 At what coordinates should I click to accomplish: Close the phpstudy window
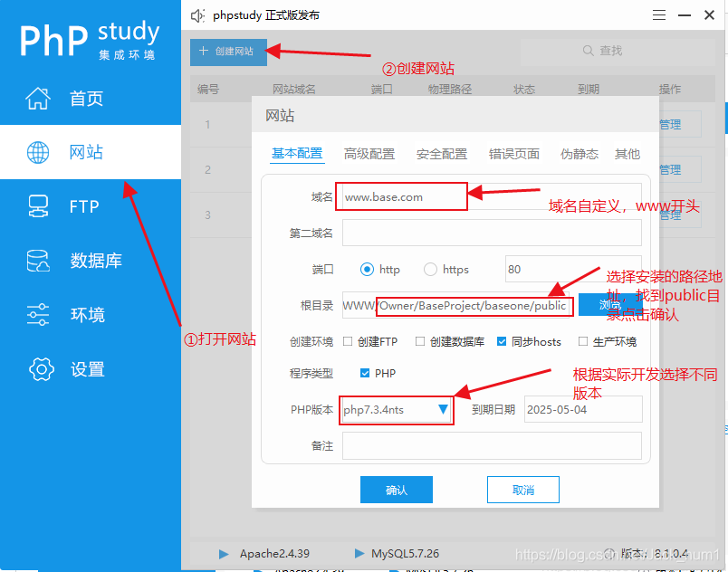click(x=709, y=15)
